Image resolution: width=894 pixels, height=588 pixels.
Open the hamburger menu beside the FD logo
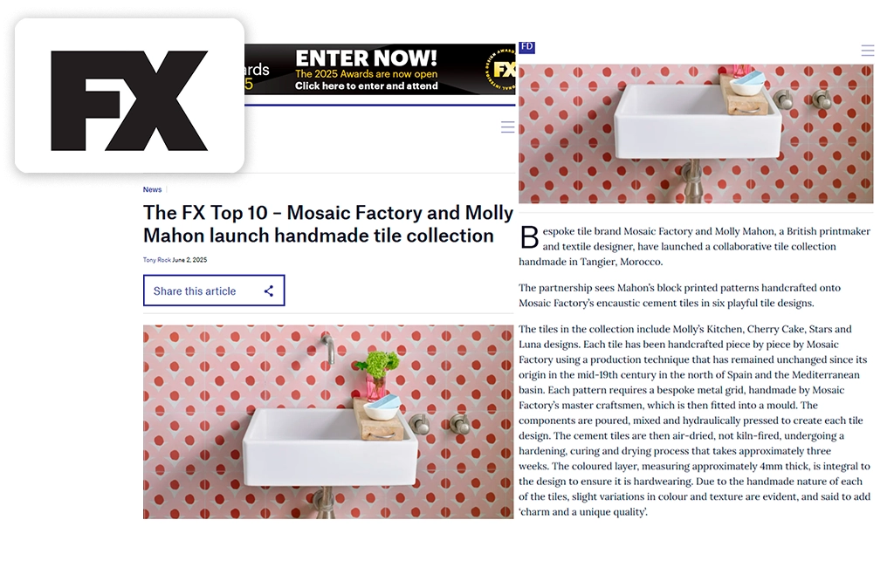[x=867, y=51]
